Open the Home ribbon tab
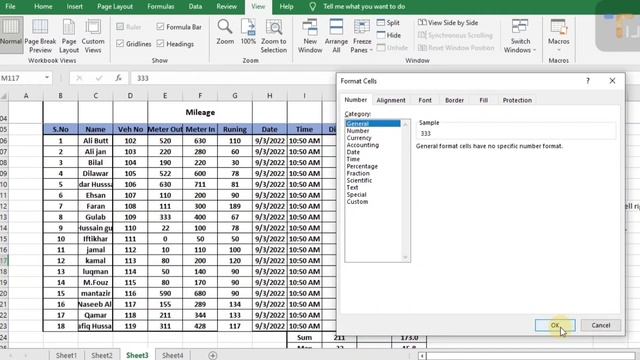 43,7
